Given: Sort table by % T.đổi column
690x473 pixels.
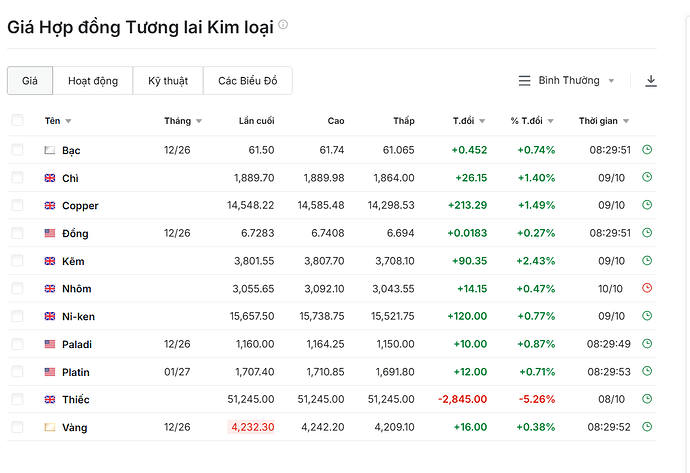Looking at the screenshot, I should point(532,121).
